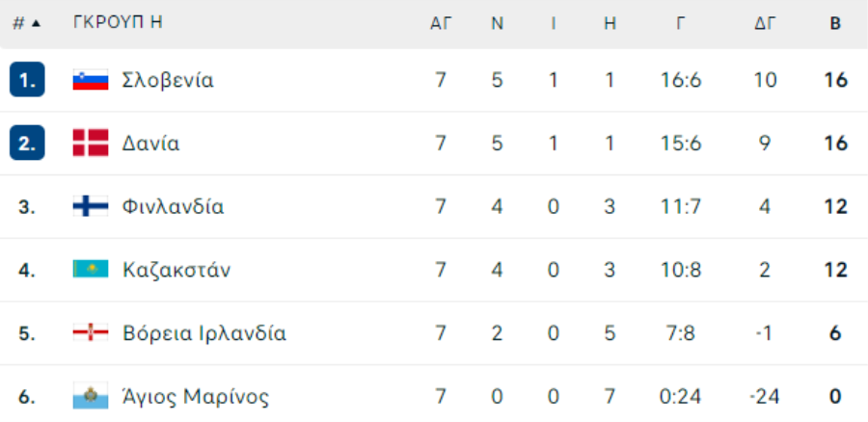Open the Σλοβενία team link
Viewport: 868px width, 422px height.
(x=168, y=81)
